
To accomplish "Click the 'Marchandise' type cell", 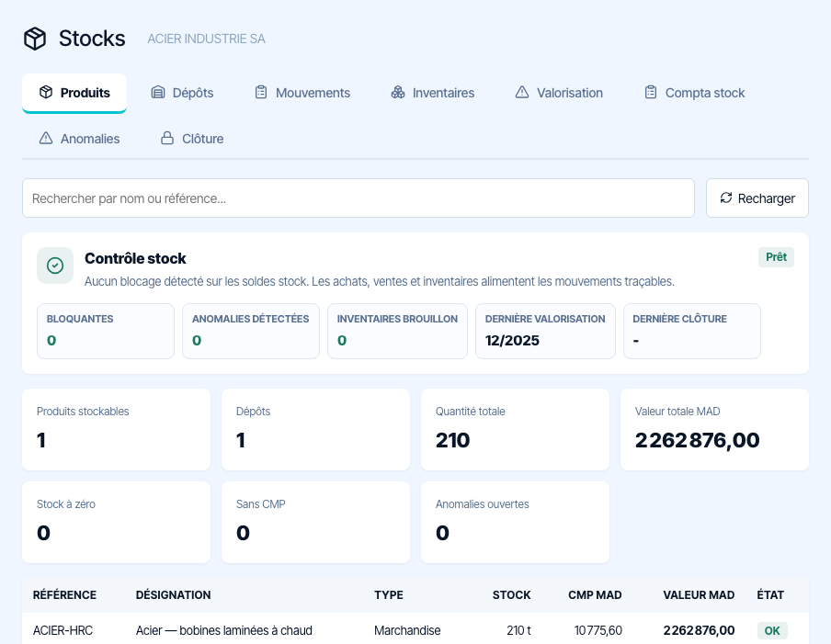I will click(x=407, y=630).
